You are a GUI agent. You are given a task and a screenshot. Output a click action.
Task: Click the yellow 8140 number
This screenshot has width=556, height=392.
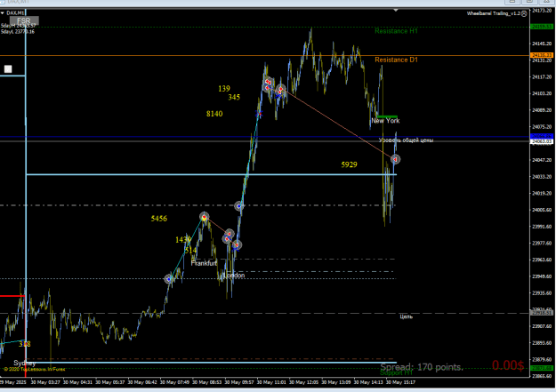(x=214, y=114)
